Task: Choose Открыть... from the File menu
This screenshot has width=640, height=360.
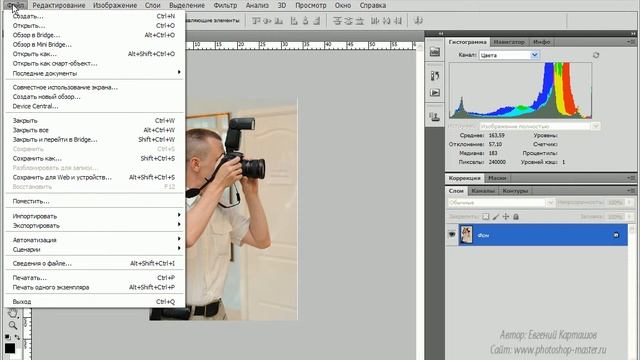Action: coord(94,26)
